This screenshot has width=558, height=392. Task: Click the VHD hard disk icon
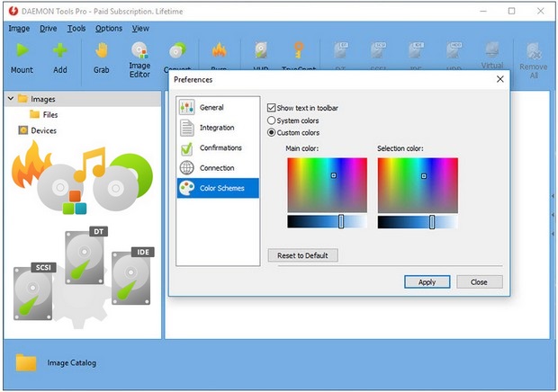261,50
